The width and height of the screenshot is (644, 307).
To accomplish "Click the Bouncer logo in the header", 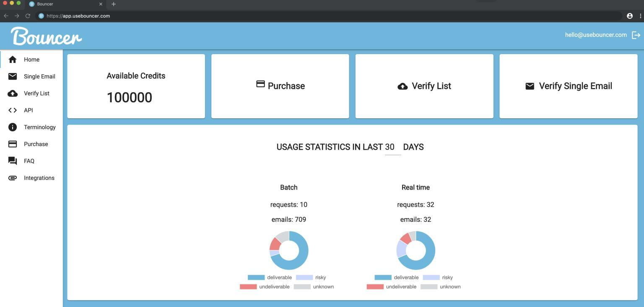I will [x=46, y=36].
